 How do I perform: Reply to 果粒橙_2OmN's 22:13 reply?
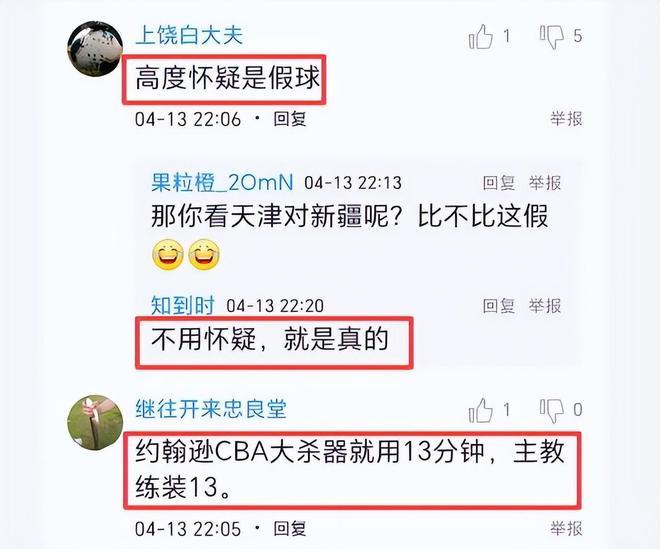pos(499,183)
